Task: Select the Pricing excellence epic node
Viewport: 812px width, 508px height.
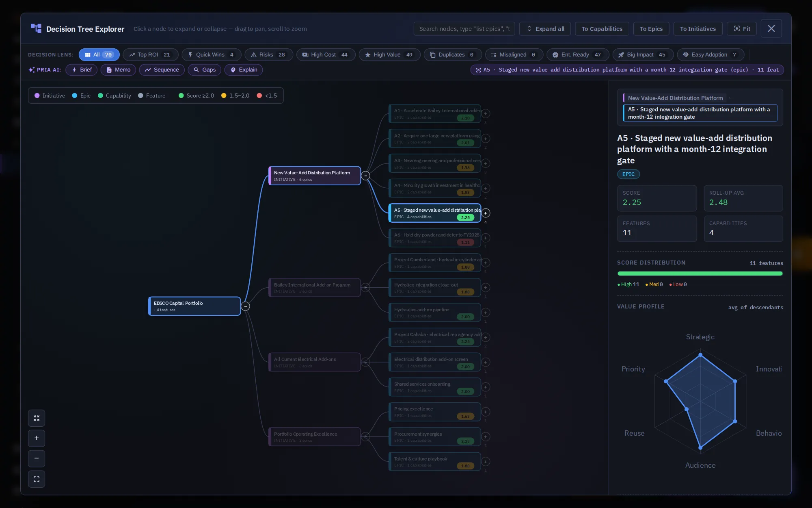Action: coord(435,412)
